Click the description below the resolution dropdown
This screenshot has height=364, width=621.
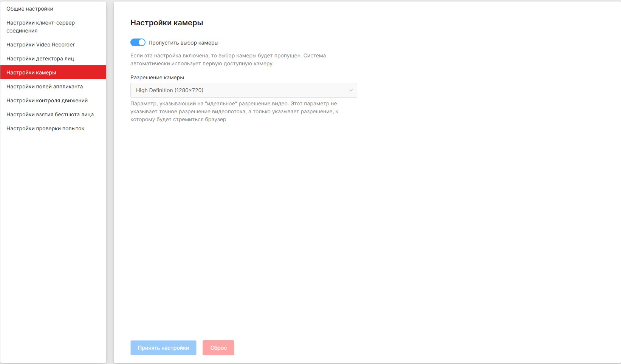(x=234, y=111)
